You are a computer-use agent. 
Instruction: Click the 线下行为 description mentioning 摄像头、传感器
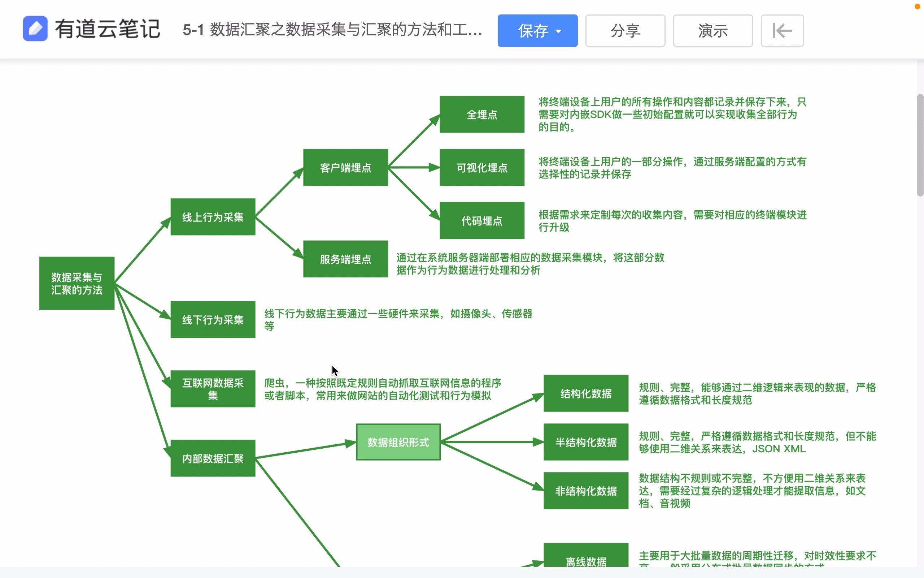pos(398,320)
